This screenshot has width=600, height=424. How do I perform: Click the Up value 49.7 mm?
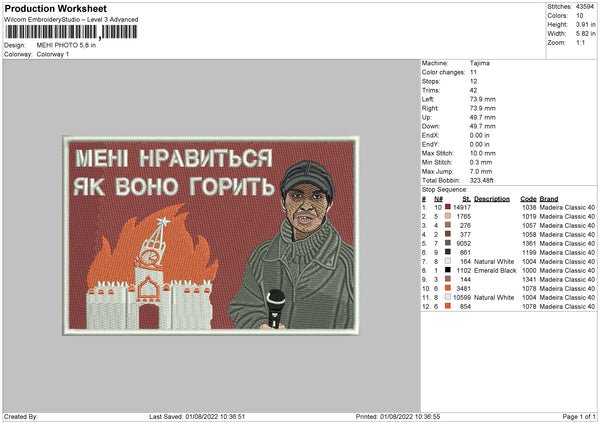483,117
